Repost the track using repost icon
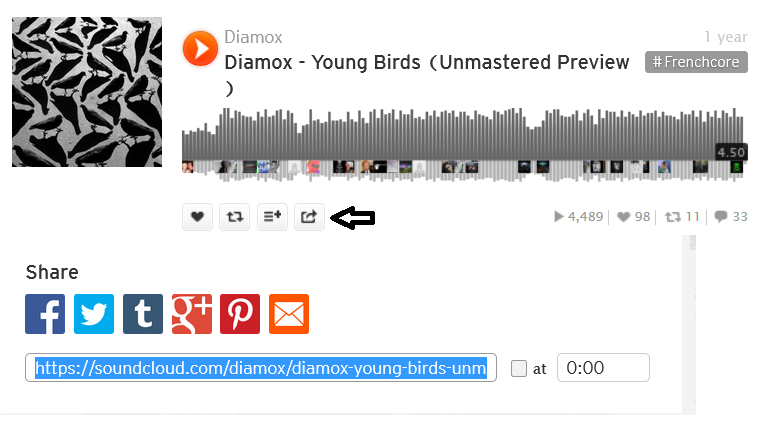 (x=235, y=217)
